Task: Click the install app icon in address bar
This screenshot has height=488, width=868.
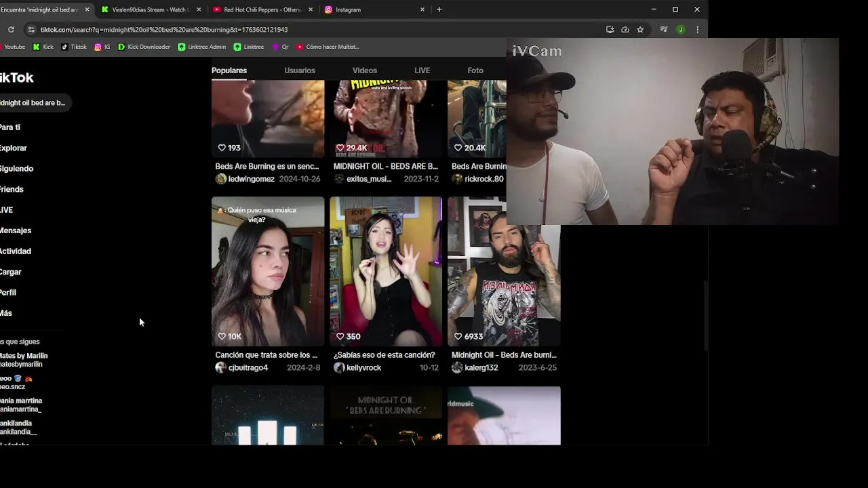Action: coord(610,29)
